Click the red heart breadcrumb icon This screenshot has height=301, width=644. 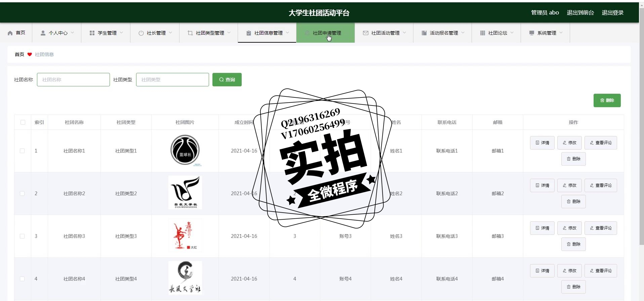30,54
